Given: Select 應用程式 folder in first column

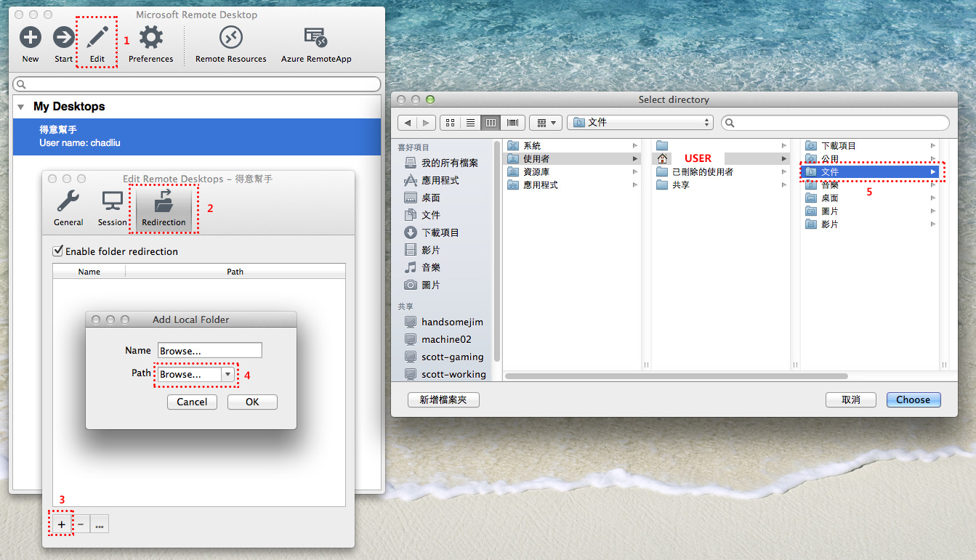Looking at the screenshot, I should click(573, 185).
